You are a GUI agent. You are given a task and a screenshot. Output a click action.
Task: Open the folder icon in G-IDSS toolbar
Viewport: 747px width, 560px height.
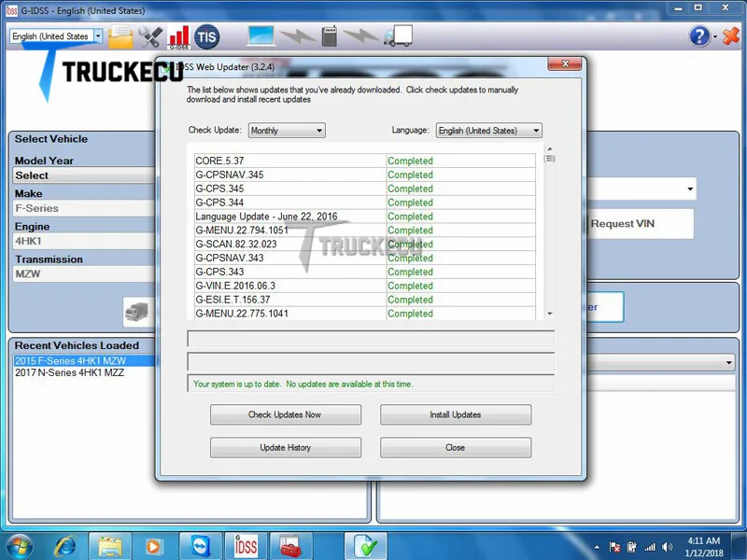[x=120, y=36]
